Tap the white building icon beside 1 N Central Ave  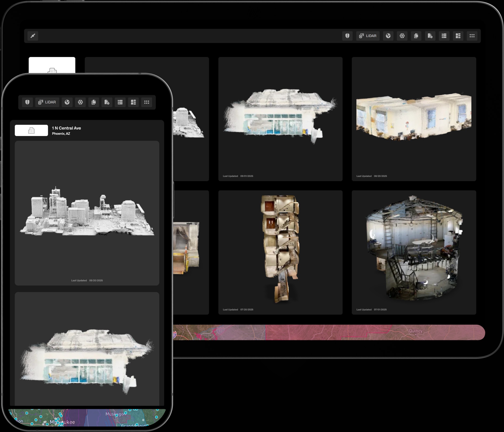31,131
